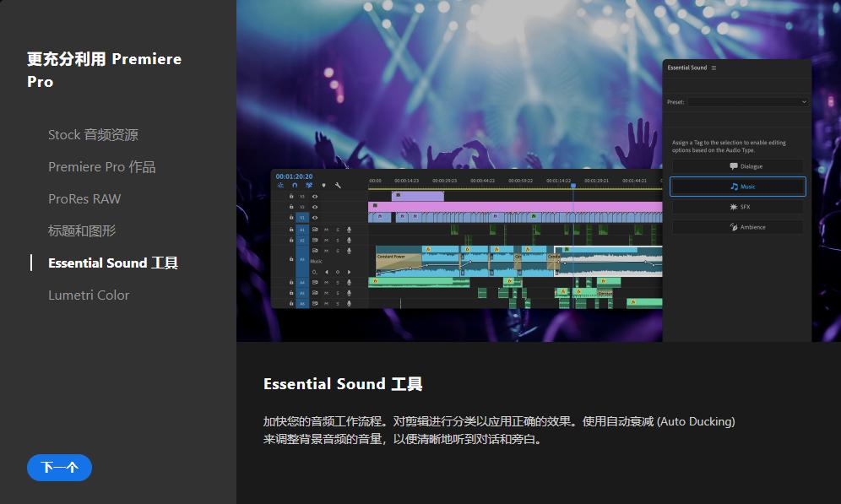
Task: Switch to the Lumetri Color section
Action: [89, 295]
